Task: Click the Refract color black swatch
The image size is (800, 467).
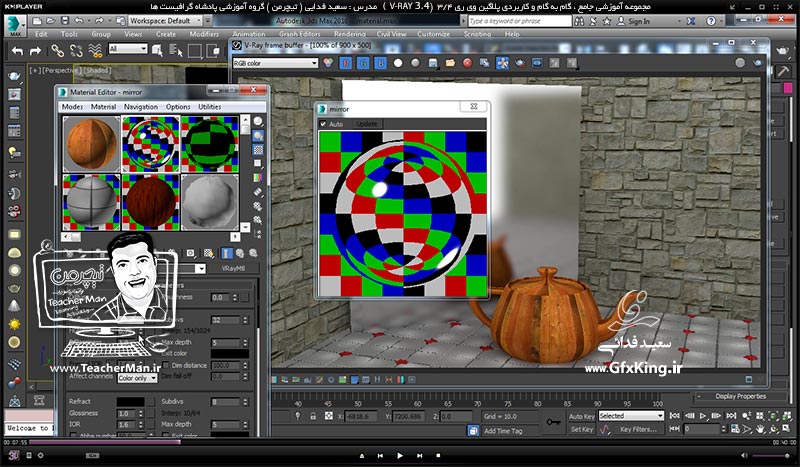Action: coord(131,402)
